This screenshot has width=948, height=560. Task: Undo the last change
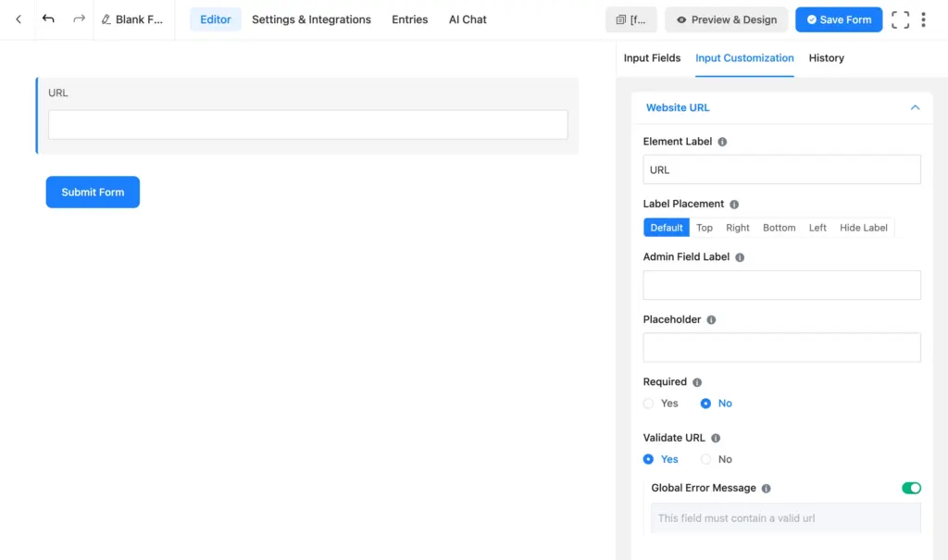[x=48, y=19]
